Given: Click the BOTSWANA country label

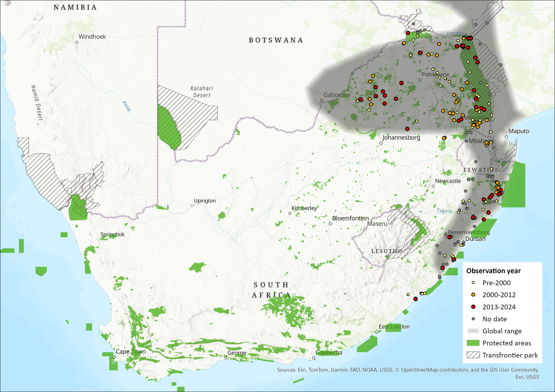Looking at the screenshot, I should (276, 40).
